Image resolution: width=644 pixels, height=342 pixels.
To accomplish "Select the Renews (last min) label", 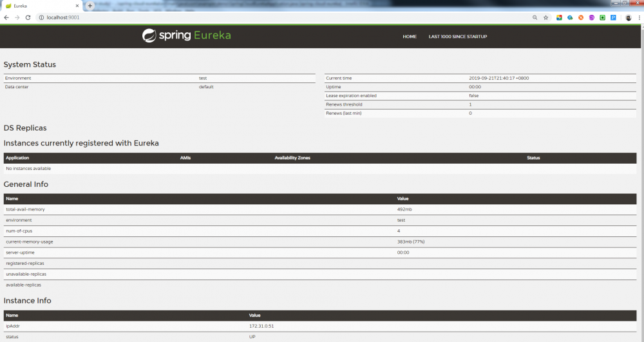I will coord(343,113).
